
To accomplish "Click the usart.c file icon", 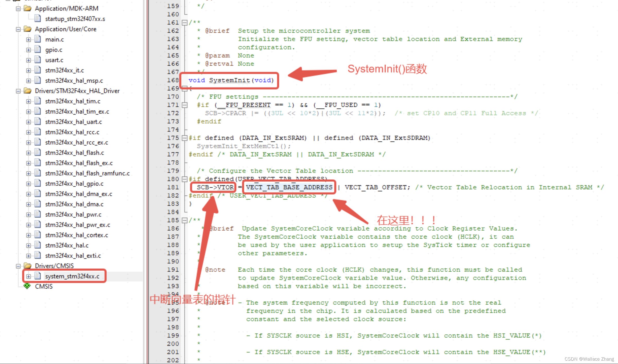I will coord(38,60).
